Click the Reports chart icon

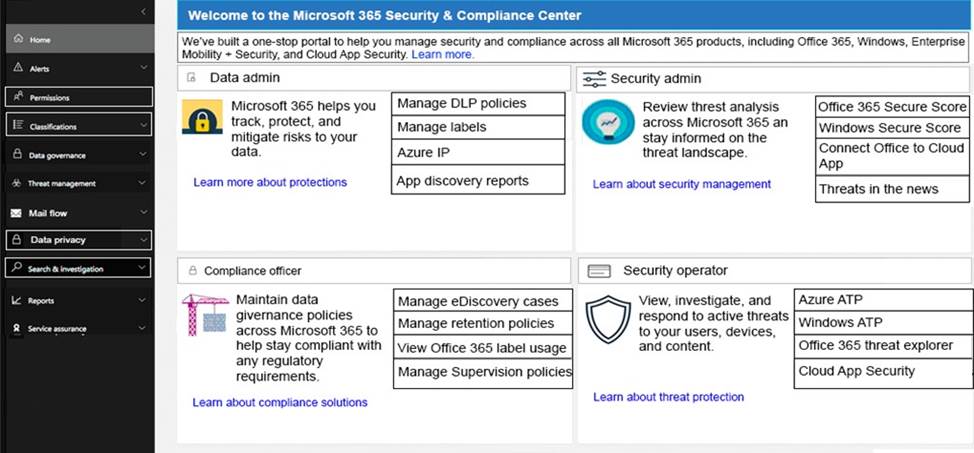coord(17,300)
